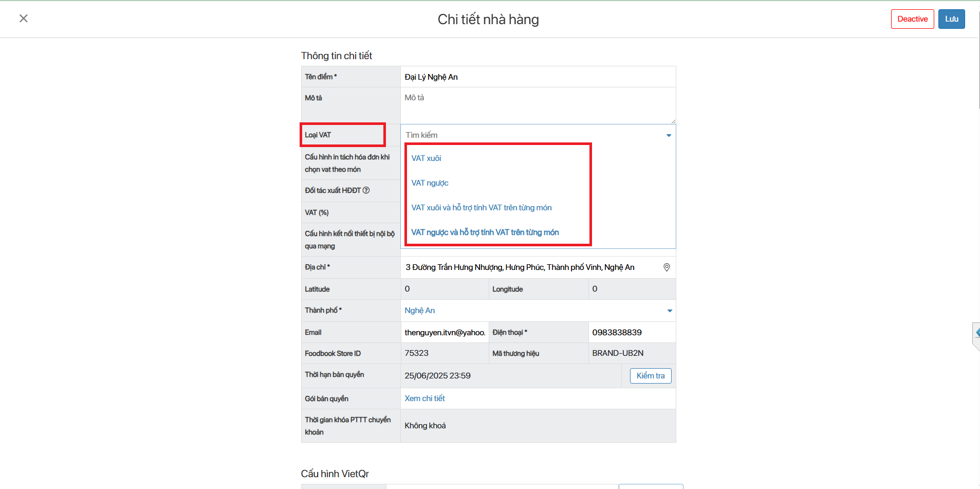Image resolution: width=980 pixels, height=489 pixels.
Task: Select the VAT ngược option
Action: (x=430, y=183)
